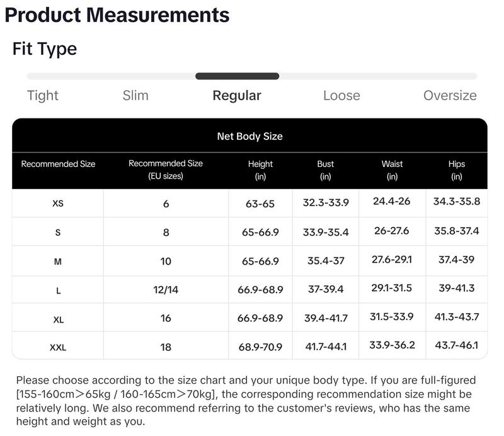
Task: Click the Recommended Size (EU sizes) header
Action: pyautogui.click(x=166, y=169)
